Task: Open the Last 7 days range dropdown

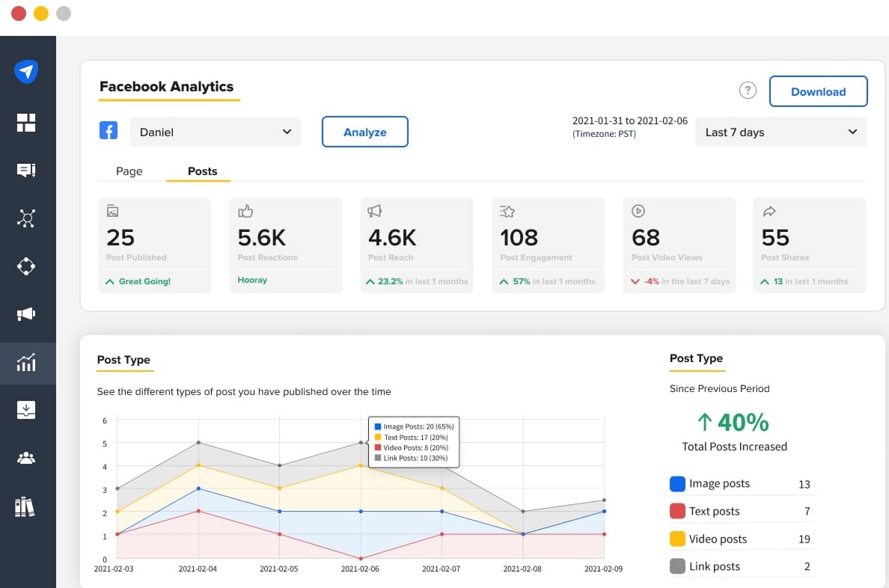Action: coord(780,132)
